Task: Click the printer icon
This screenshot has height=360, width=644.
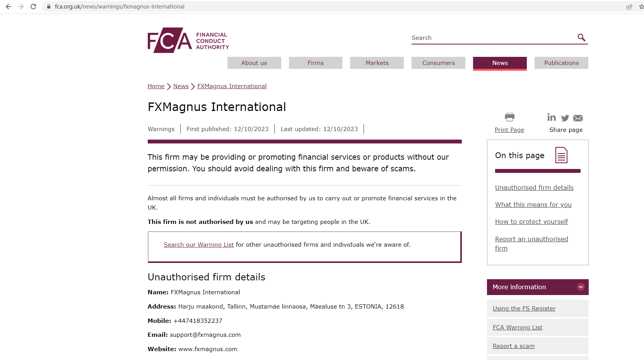Action: [x=509, y=117]
